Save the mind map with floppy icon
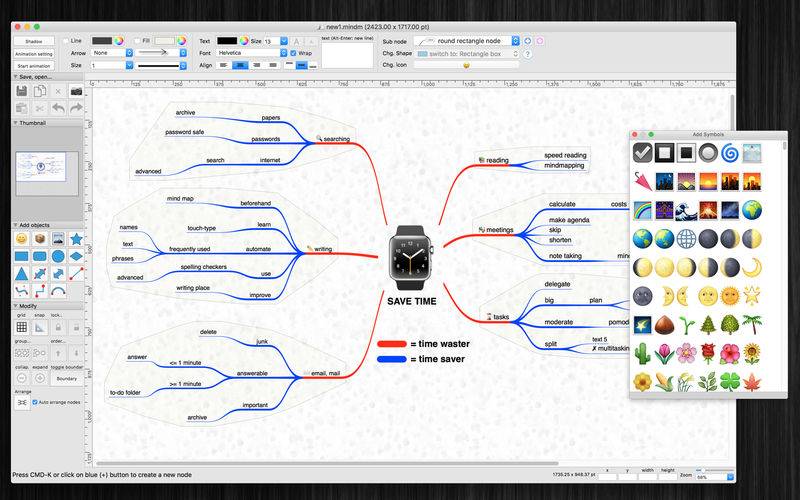The image size is (800, 500). pos(21,91)
